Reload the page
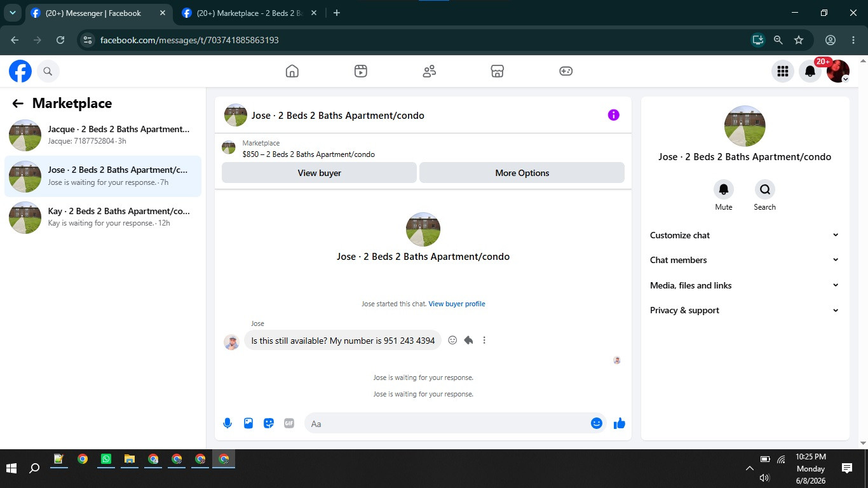This screenshot has height=488, width=868. point(60,40)
